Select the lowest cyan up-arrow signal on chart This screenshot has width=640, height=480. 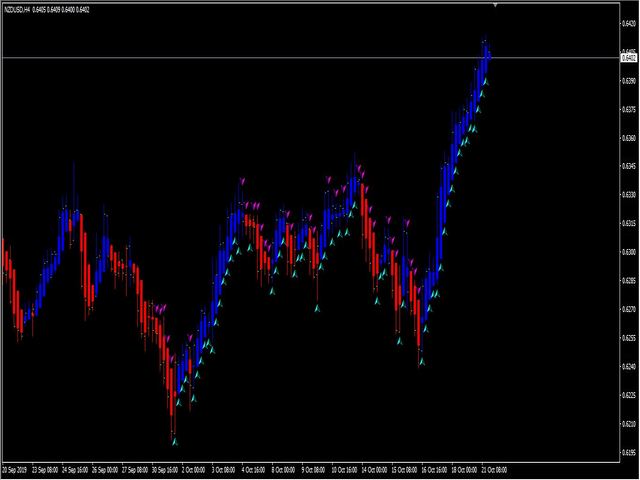pos(175,442)
